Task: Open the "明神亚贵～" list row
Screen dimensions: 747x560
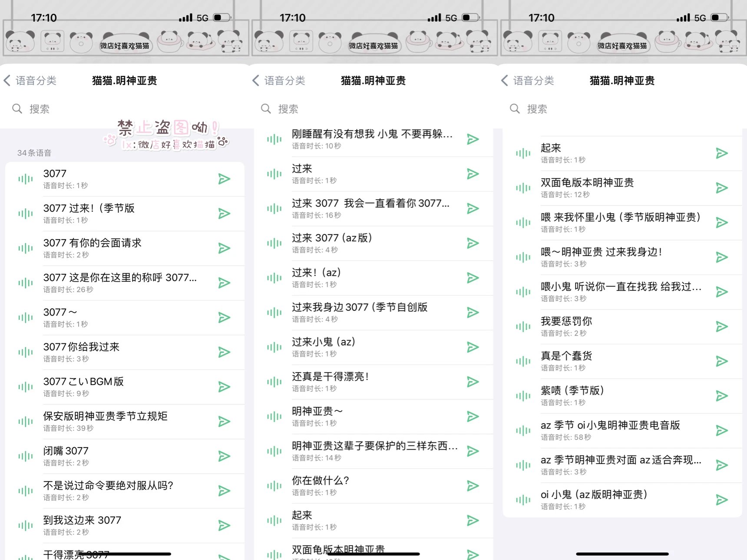Action: click(x=373, y=417)
